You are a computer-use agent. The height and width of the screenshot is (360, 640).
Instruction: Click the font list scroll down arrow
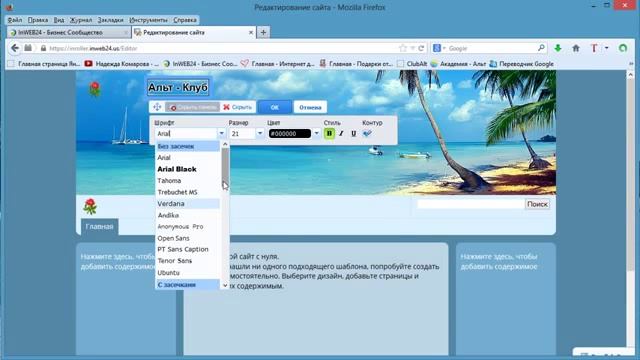click(225, 286)
